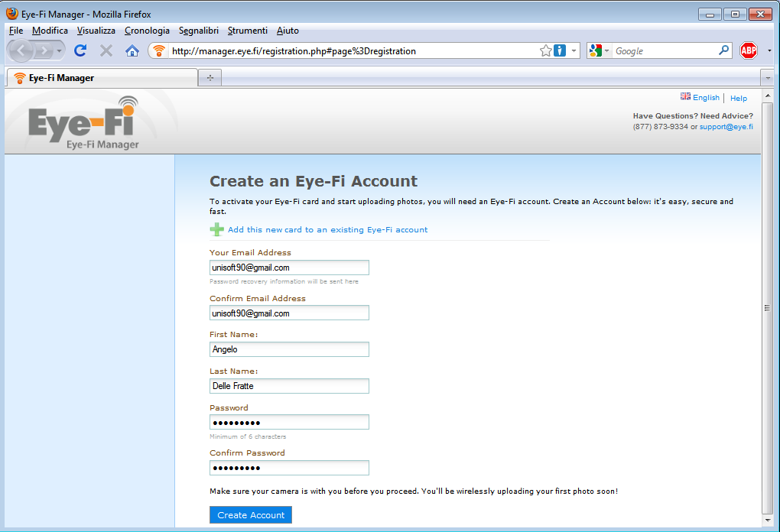This screenshot has width=780, height=532.
Task: Click the Forward navigation arrow
Action: pos(44,50)
